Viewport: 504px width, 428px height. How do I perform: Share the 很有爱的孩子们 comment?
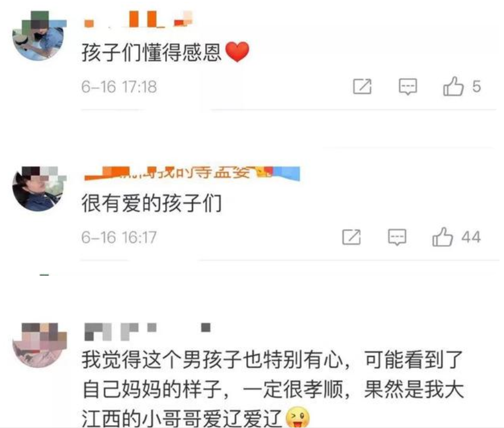coord(351,237)
